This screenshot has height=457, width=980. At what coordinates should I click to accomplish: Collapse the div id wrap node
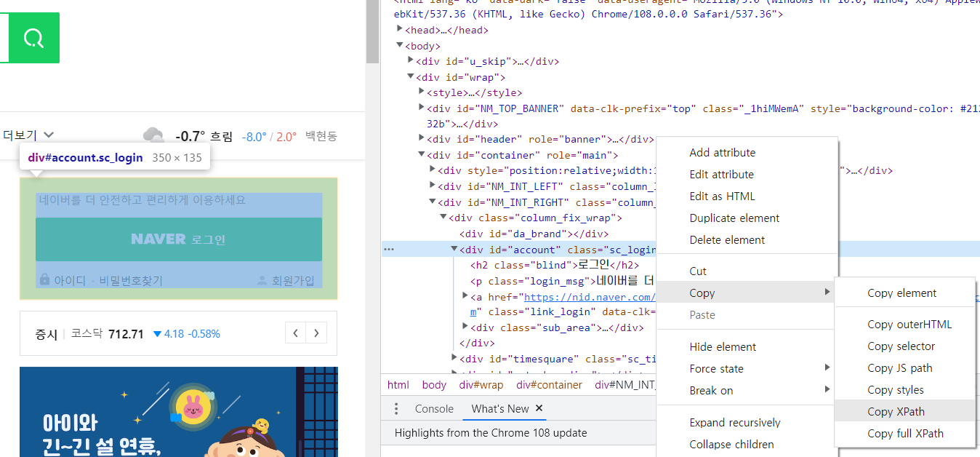411,77
